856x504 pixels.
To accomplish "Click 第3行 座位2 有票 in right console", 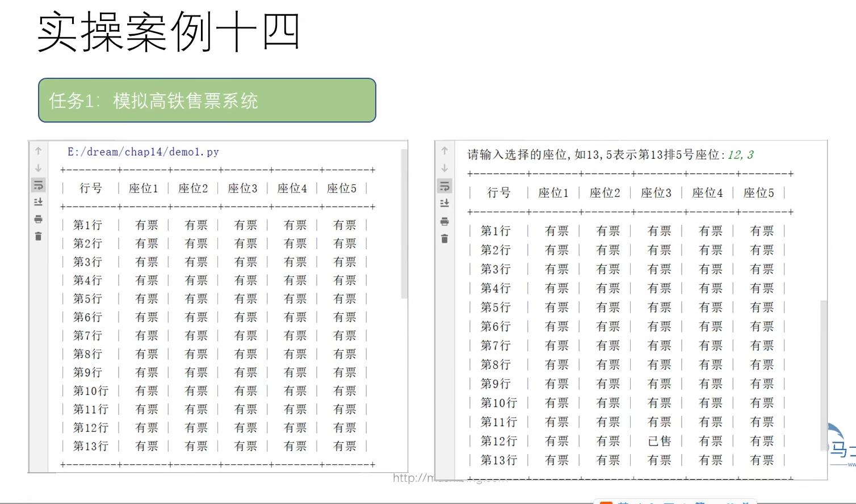I will (x=608, y=270).
